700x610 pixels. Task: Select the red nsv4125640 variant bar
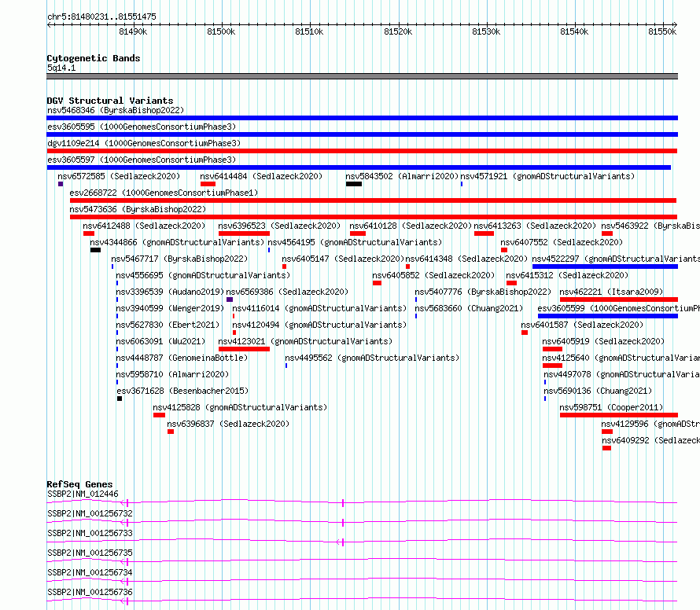tap(552, 366)
